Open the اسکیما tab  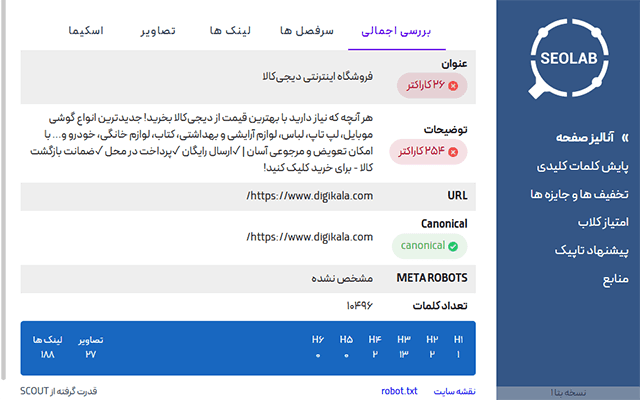(86, 31)
